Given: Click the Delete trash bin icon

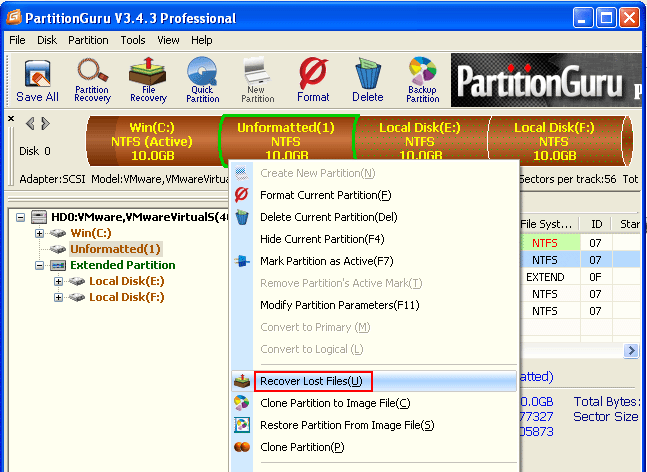Looking at the screenshot, I should click(x=368, y=80).
